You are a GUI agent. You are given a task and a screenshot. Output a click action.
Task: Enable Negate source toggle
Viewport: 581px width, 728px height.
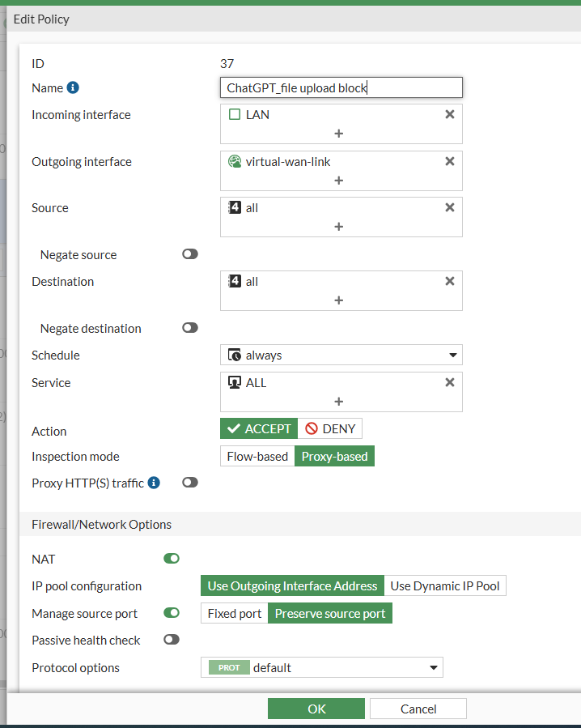(190, 254)
